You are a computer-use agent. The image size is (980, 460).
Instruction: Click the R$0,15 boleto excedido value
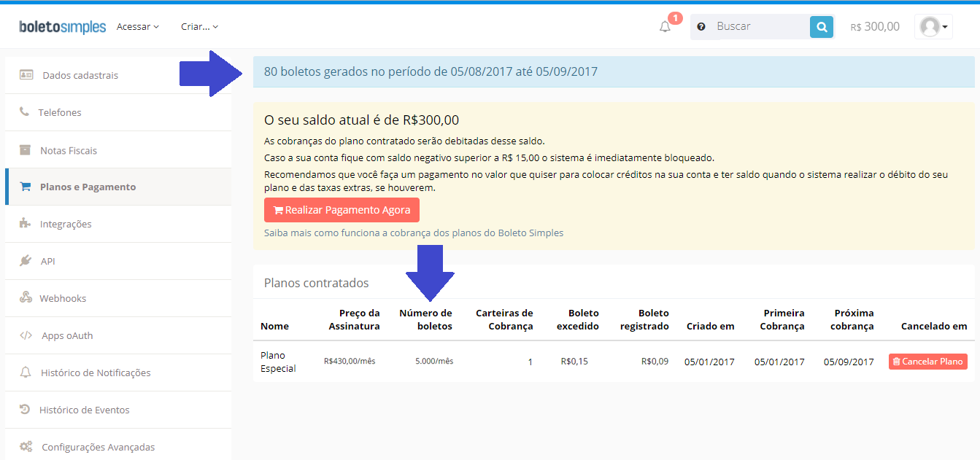574,361
